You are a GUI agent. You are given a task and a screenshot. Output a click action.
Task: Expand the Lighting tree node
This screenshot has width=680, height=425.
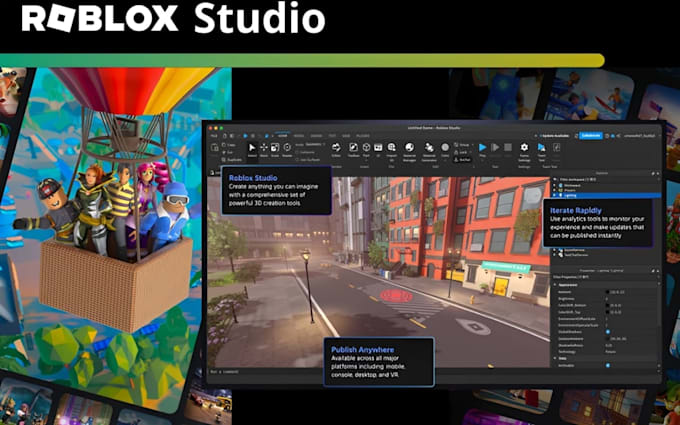(x=555, y=196)
